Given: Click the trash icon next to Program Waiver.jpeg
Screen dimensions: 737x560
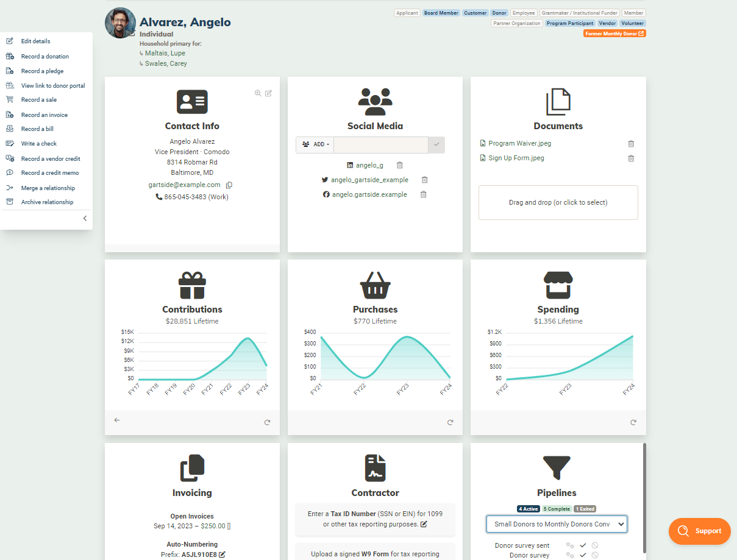Looking at the screenshot, I should click(x=631, y=143).
